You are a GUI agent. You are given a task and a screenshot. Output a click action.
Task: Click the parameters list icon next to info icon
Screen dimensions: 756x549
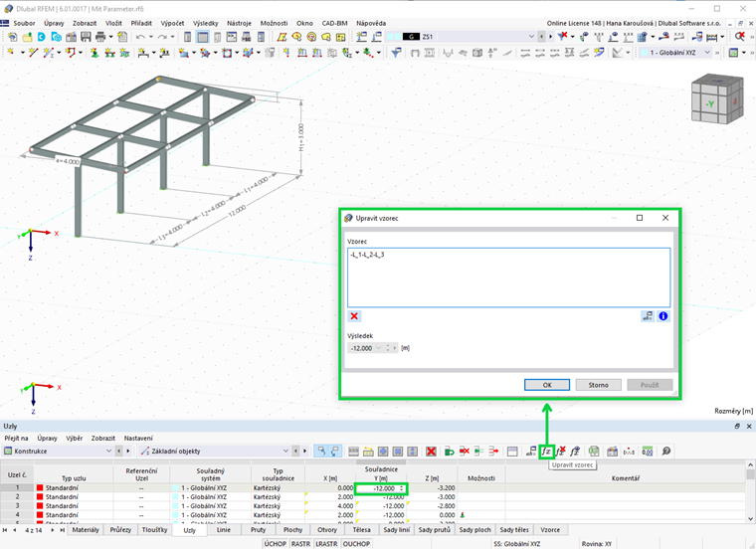647,316
